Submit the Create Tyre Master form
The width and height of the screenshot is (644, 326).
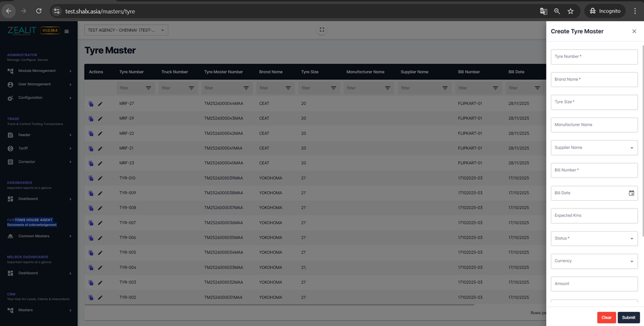(629, 317)
